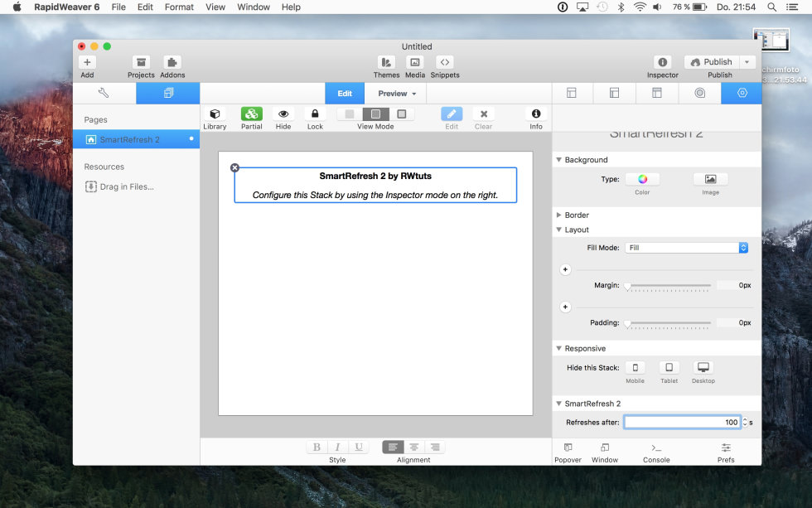Click the Drag in Files resource icon
This screenshot has height=508, width=812.
tap(90, 186)
